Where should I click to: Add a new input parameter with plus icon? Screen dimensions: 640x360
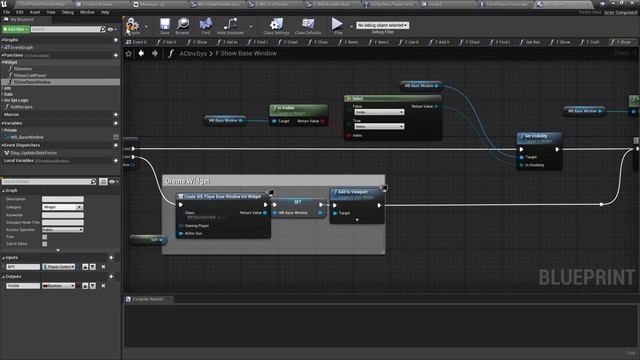(x=111, y=258)
